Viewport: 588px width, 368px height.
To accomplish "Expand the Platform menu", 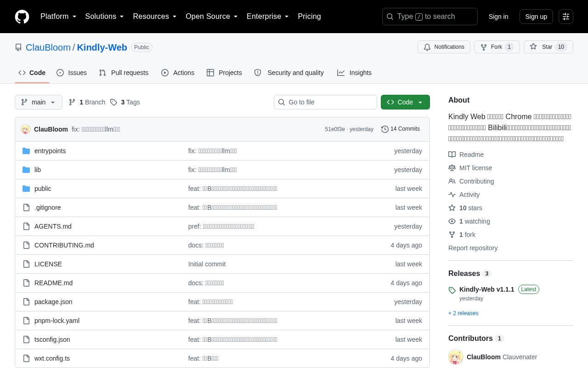I will point(58,17).
